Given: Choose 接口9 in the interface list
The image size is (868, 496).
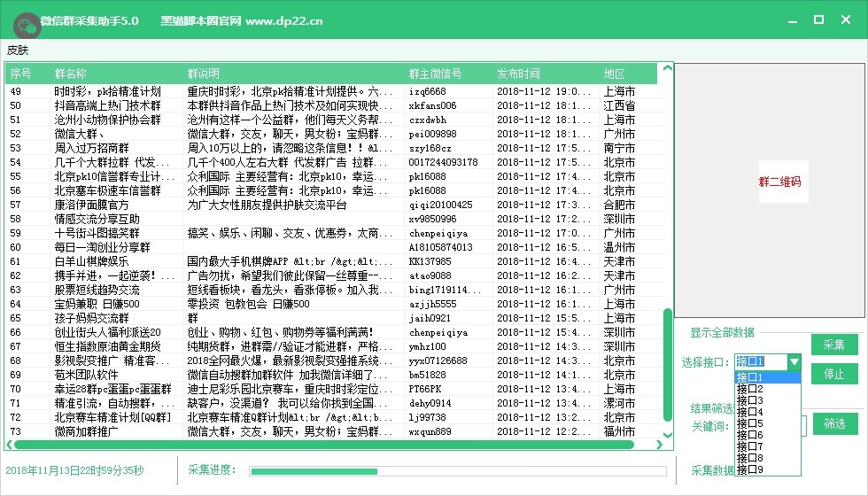Looking at the screenshot, I should 768,470.
